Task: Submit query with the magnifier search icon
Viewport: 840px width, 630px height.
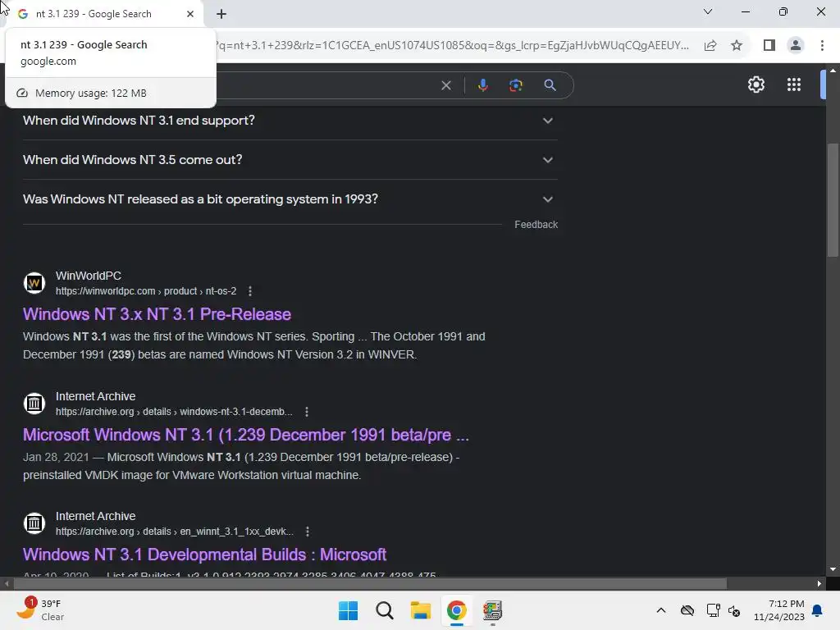Action: coord(550,85)
